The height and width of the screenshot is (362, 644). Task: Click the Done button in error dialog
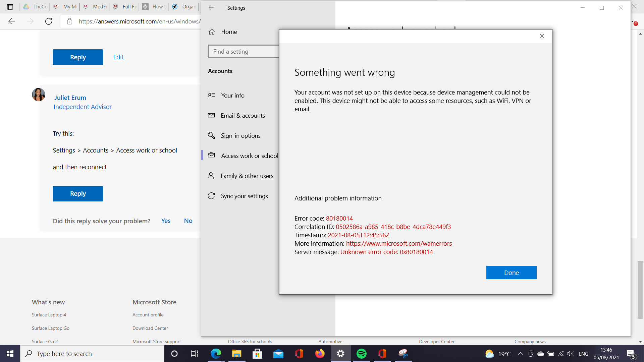(x=511, y=273)
